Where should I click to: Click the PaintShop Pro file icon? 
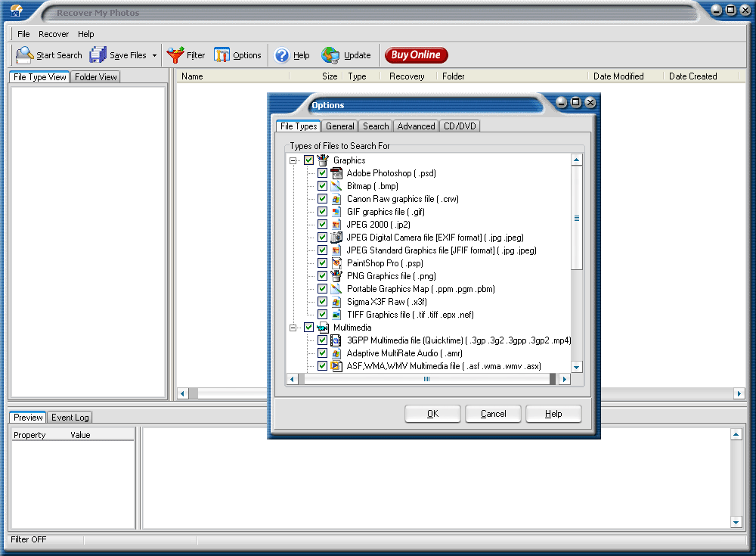point(336,263)
